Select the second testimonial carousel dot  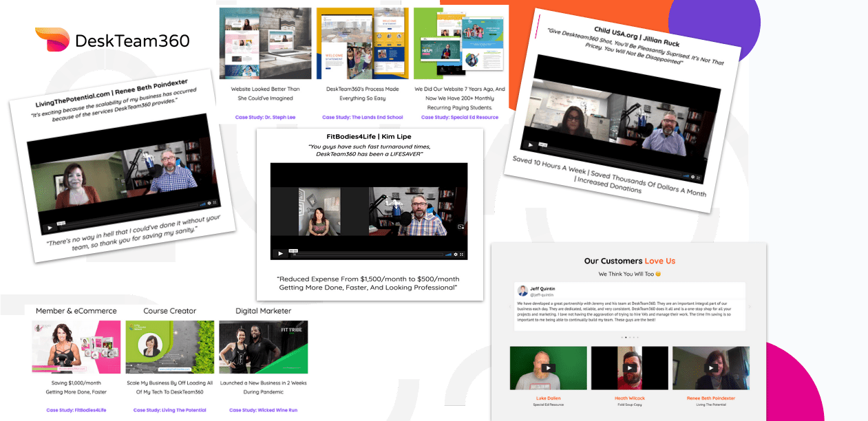click(x=626, y=338)
